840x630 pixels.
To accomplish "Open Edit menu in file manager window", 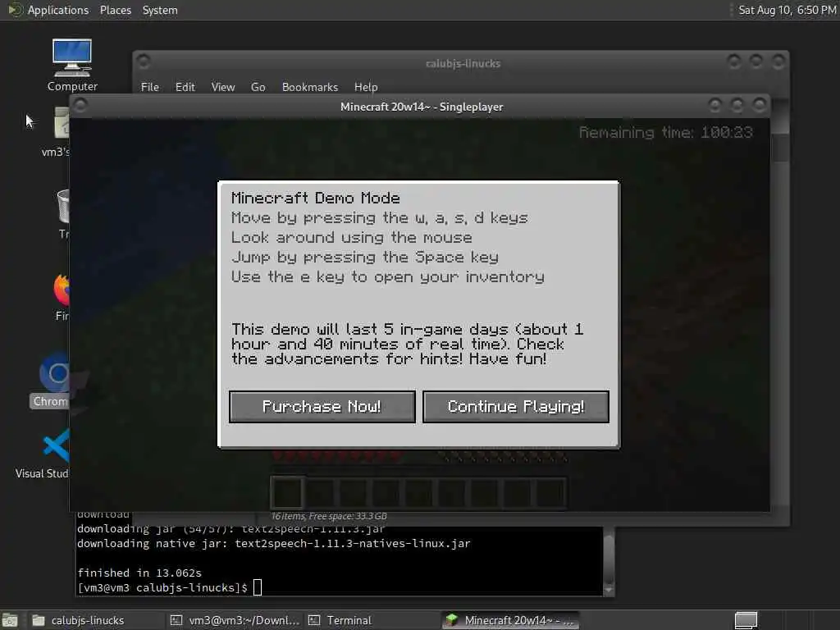I will pos(185,87).
